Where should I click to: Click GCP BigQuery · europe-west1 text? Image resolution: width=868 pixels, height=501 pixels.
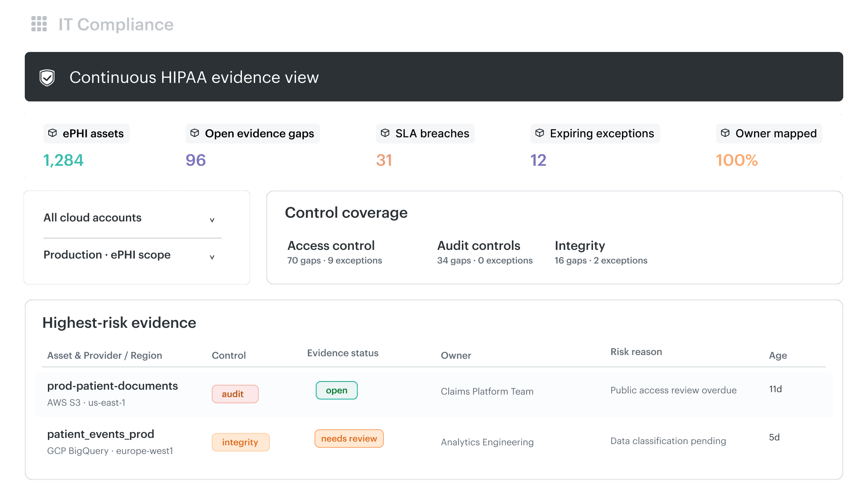[x=110, y=451]
